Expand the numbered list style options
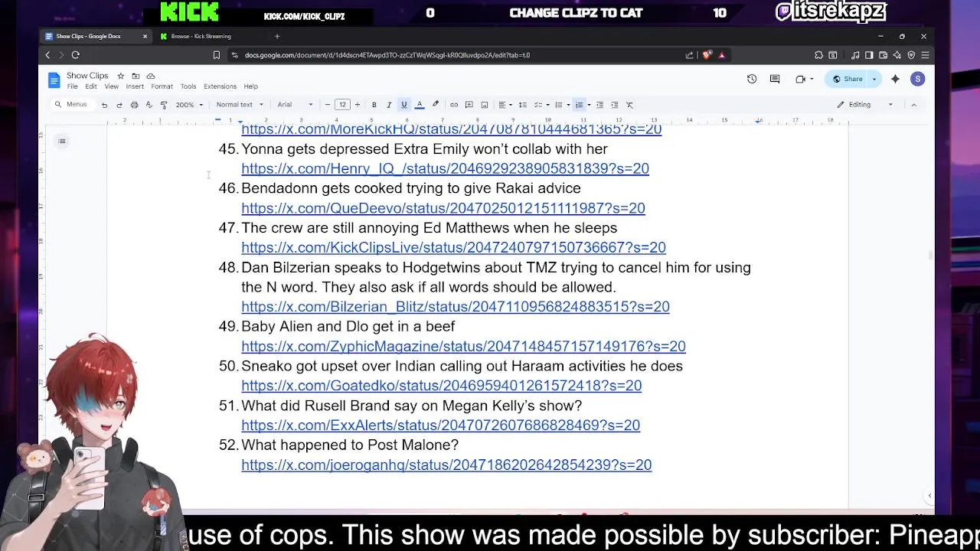This screenshot has width=980, height=551. click(x=589, y=105)
